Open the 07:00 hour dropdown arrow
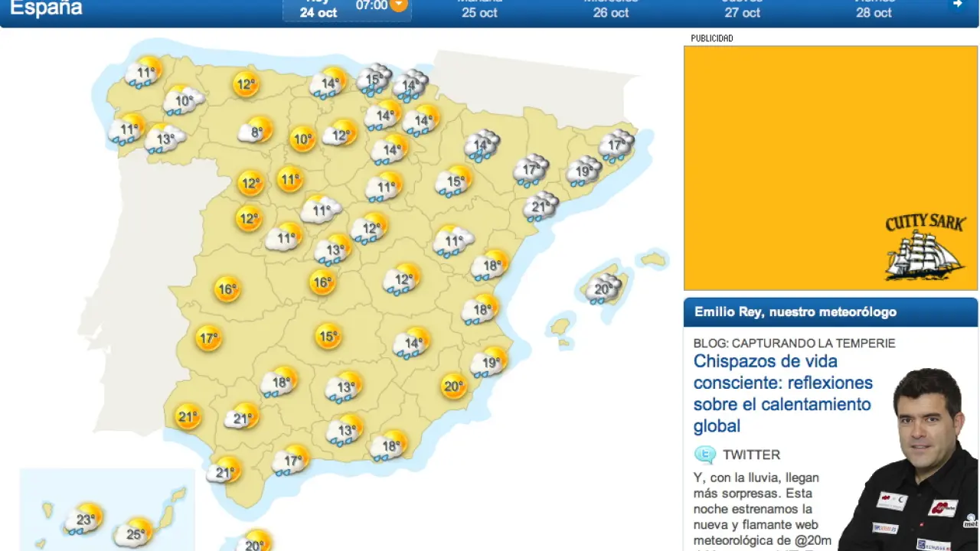This screenshot has height=551, width=980. point(398,5)
